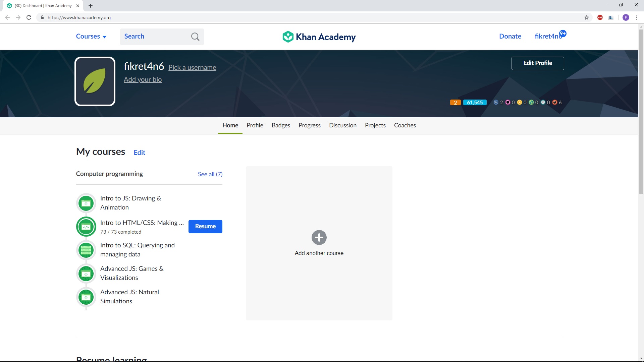644x362 pixels.
Task: Click the Add another course label
Action: [319, 253]
